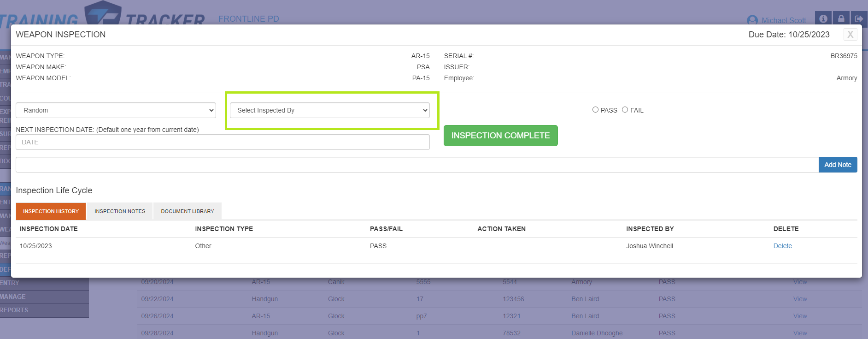The image size is (868, 339).
Task: Switch to the Inspection History tab
Action: (51, 211)
